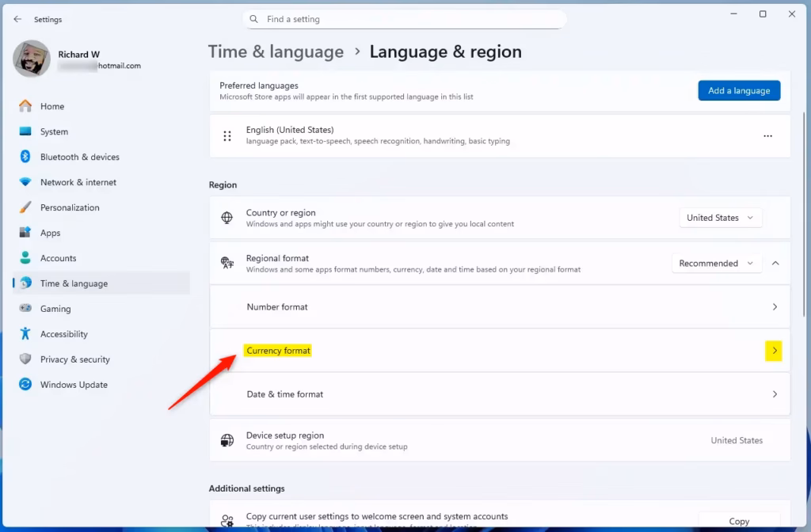Image resolution: width=811 pixels, height=532 pixels.
Task: Click the Add a language button
Action: (x=739, y=90)
